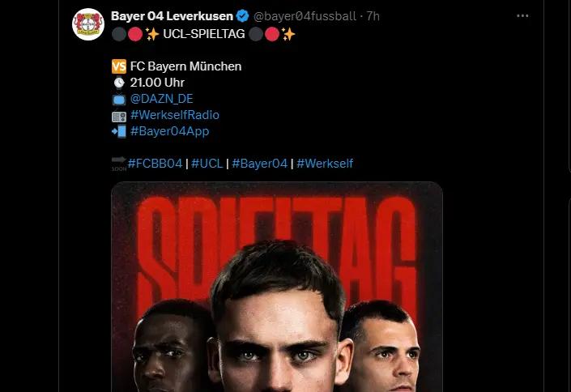Image resolution: width=571 pixels, height=392 pixels.
Task: Click the phone emoji before #Bayer04App
Action: pos(118,131)
